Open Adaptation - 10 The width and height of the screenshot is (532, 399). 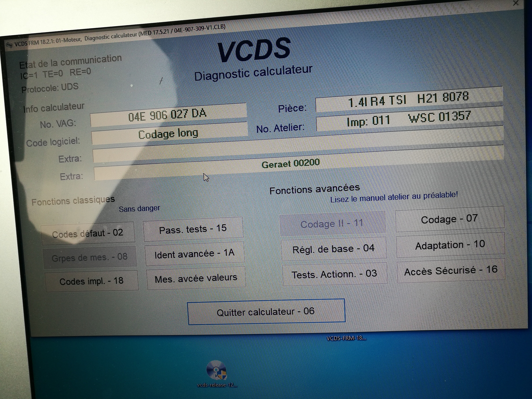click(x=450, y=245)
